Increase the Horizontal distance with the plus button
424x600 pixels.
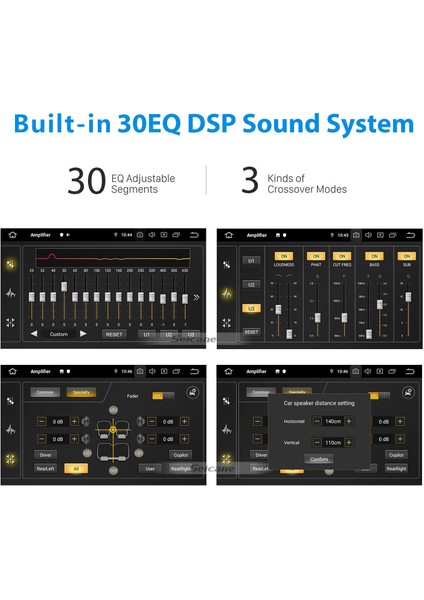[x=349, y=421]
